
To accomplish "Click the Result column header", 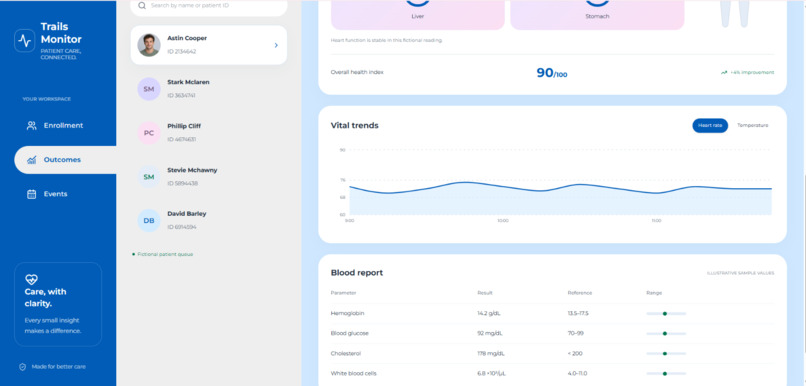I will tap(485, 293).
